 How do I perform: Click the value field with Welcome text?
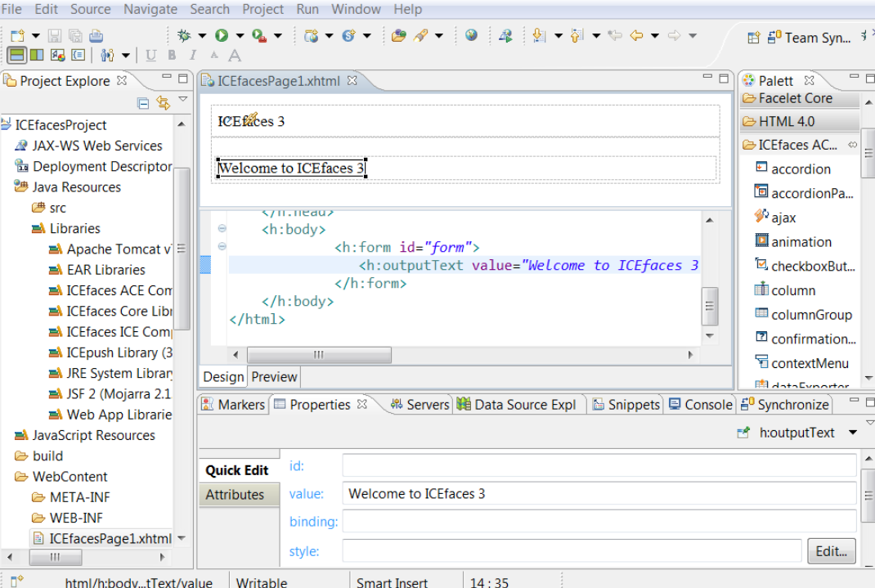point(599,493)
